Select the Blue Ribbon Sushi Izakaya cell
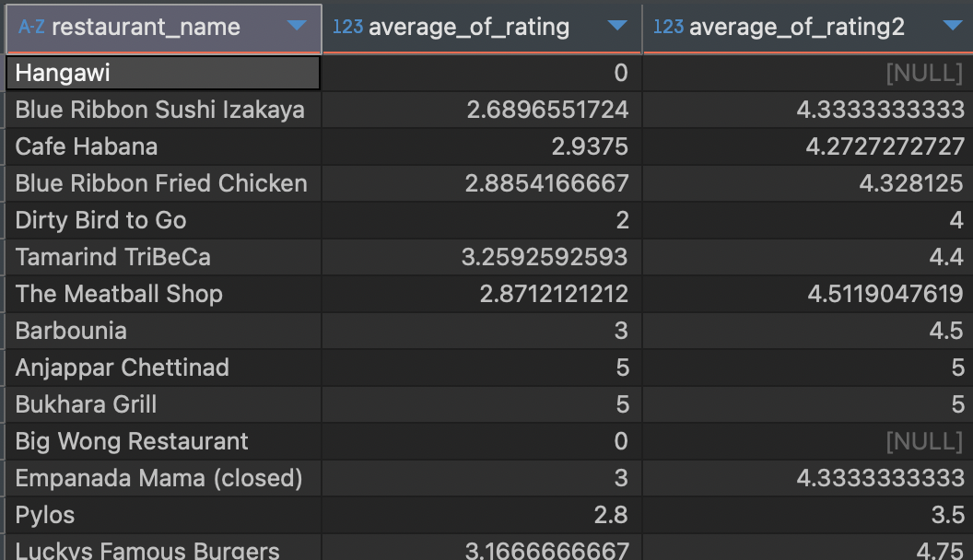 point(164,110)
